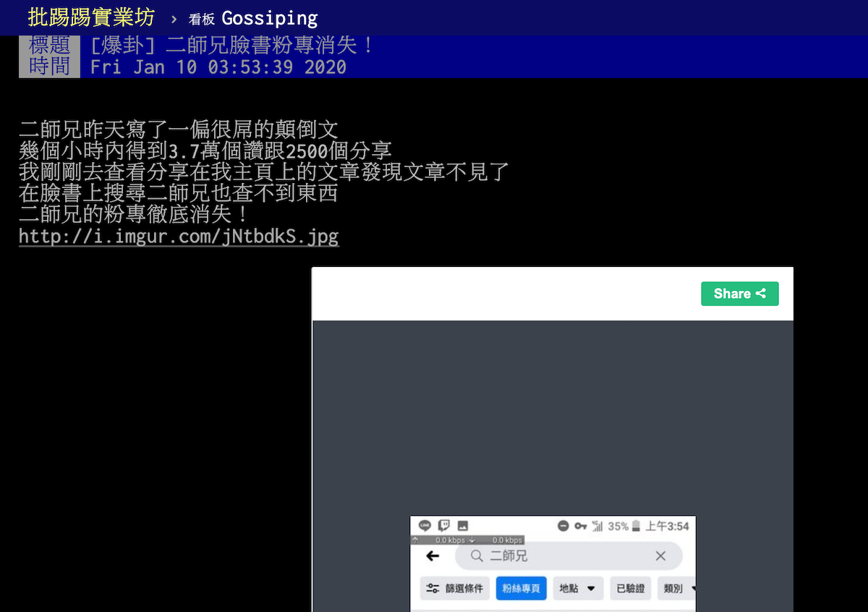Clear the 二師兄 search with the X
This screenshot has height=612, width=868.
tap(660, 556)
